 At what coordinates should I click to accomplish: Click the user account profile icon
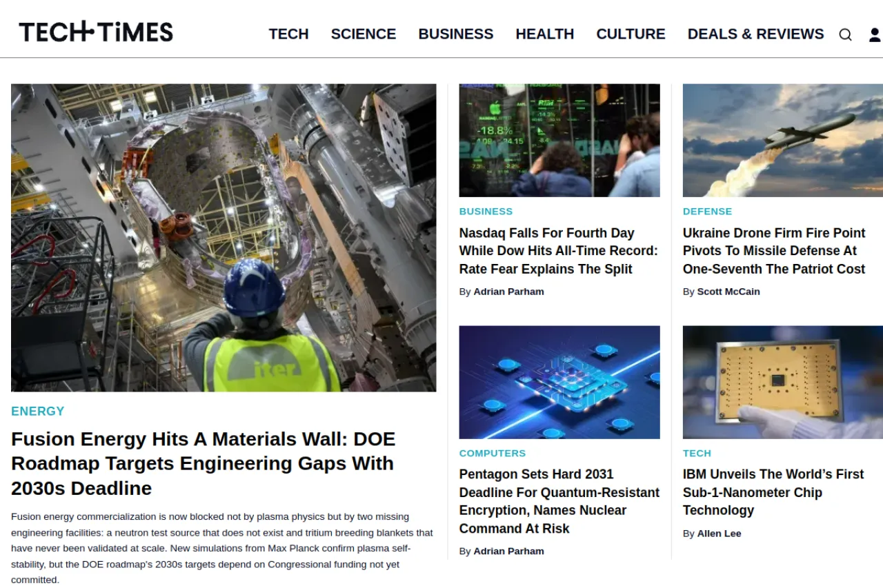click(x=875, y=34)
